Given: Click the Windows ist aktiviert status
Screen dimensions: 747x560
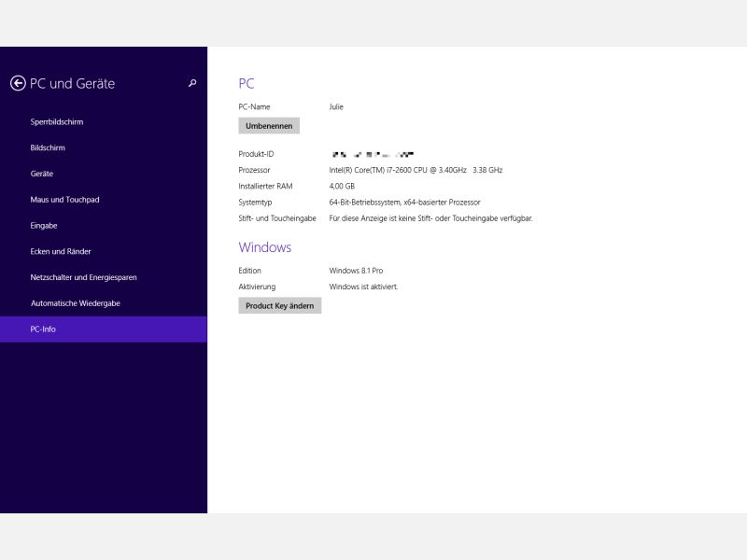Looking at the screenshot, I should pyautogui.click(x=363, y=287).
